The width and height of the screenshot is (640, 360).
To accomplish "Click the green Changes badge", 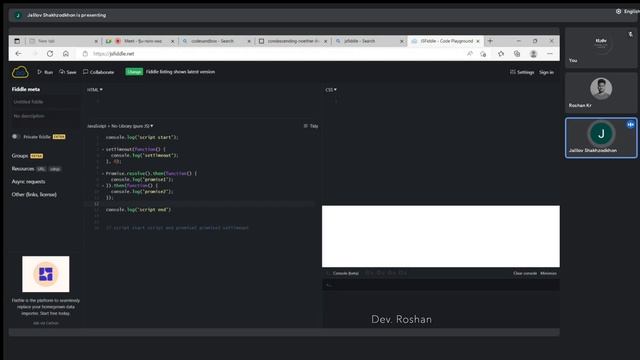I will [x=134, y=72].
